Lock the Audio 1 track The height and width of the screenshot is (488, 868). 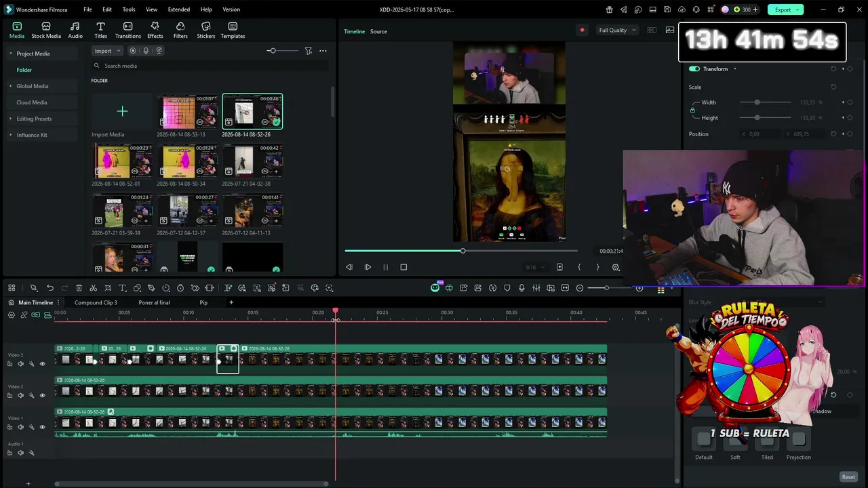[9, 453]
